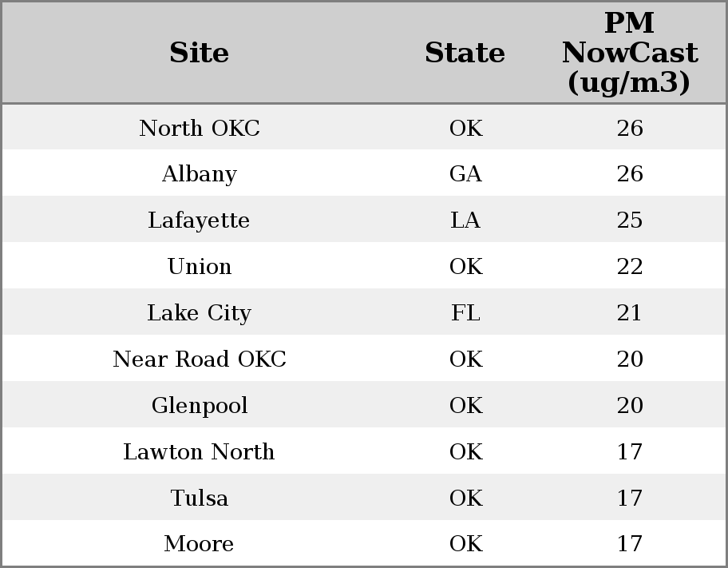This screenshot has width=728, height=568.
Task: Select the FL state cell
Action: [x=465, y=313]
